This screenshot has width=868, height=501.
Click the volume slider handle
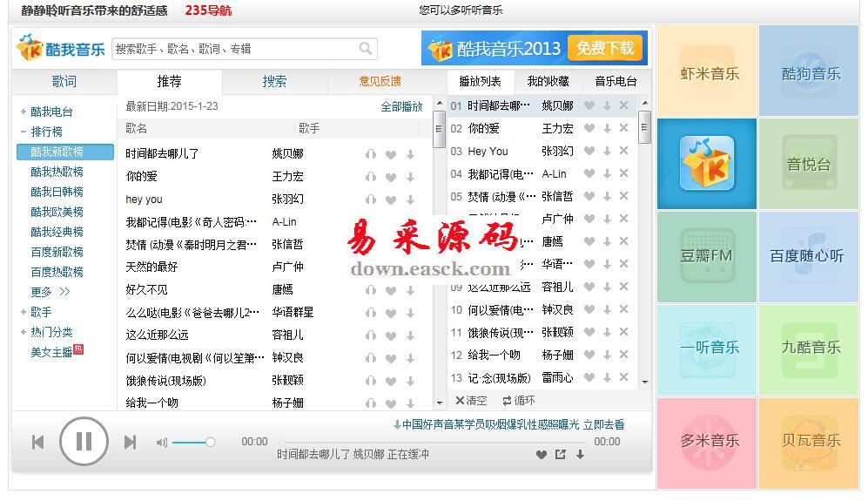pyautogui.click(x=210, y=443)
